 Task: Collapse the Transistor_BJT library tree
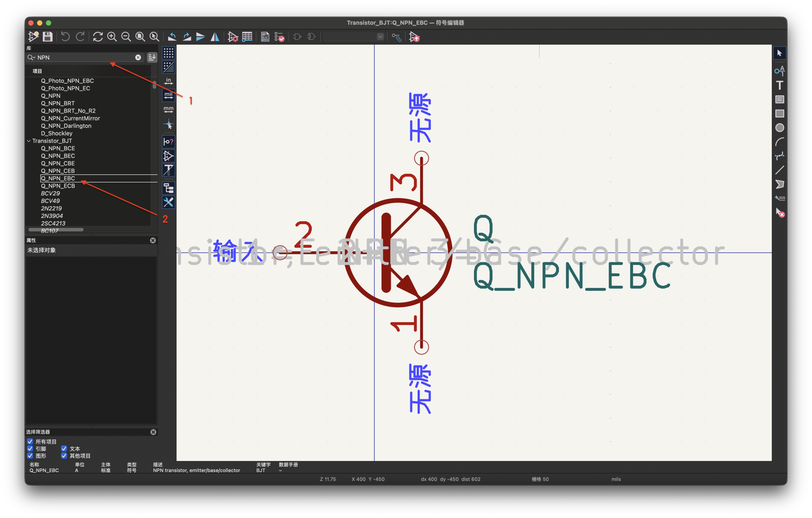pos(29,141)
